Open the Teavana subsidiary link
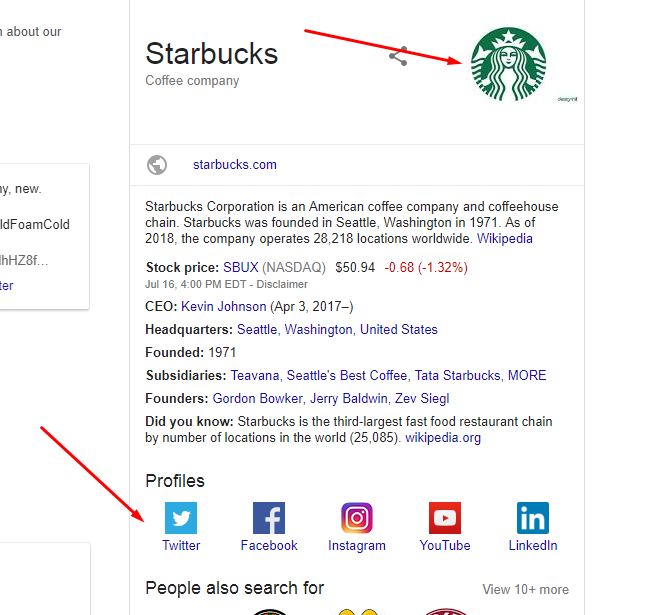Screen dimensions: 657x615 255,375
